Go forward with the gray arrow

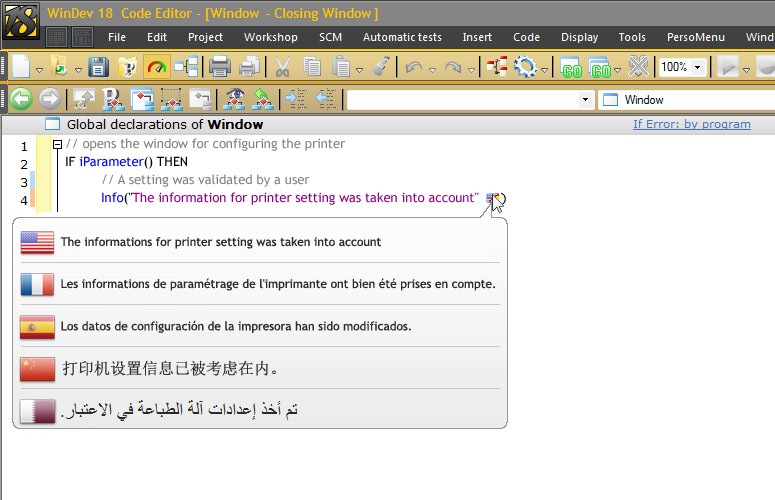[x=49, y=99]
